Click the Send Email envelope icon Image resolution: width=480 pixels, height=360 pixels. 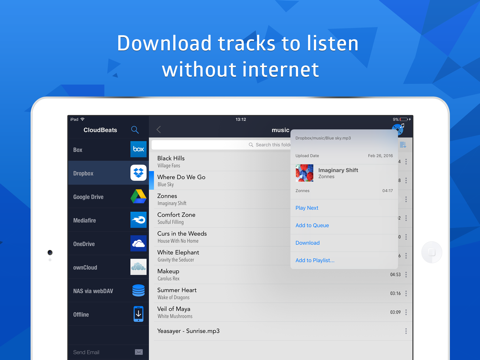tap(139, 352)
